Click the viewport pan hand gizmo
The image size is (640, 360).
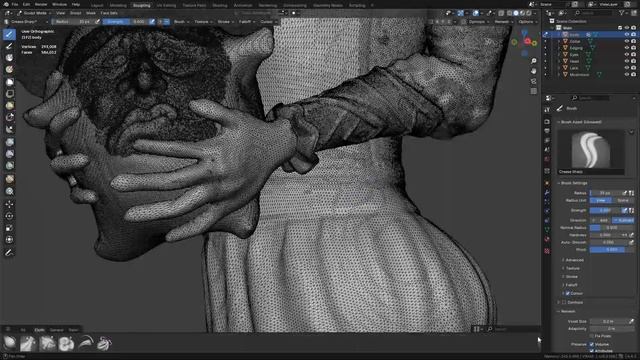[x=534, y=71]
